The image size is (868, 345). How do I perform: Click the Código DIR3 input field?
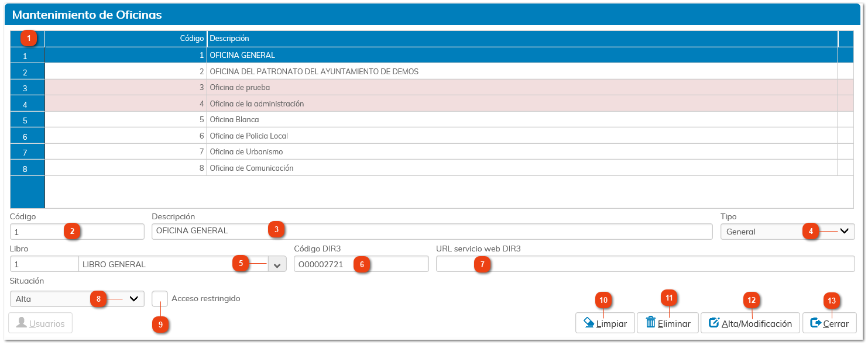(x=361, y=264)
